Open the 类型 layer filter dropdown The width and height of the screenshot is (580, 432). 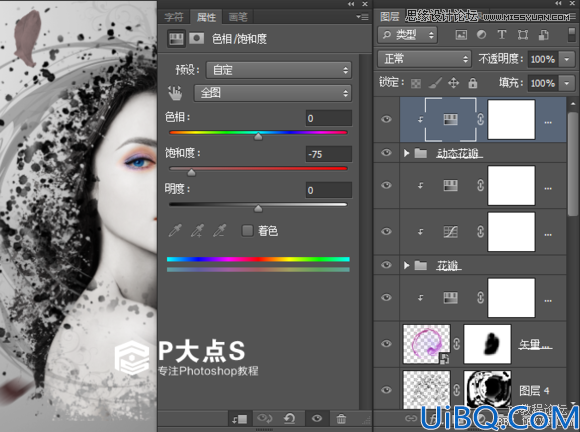pyautogui.click(x=407, y=35)
